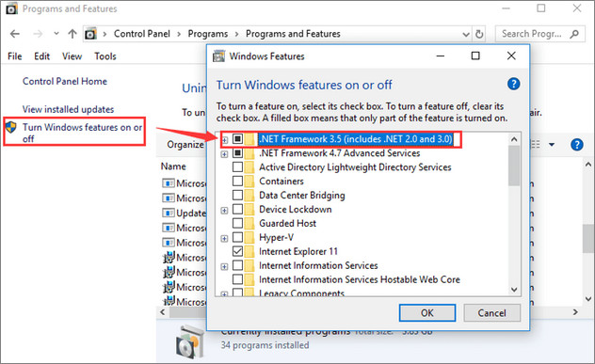The image size is (595, 364).
Task: Open Control Panel Home link
Action: 65,81
